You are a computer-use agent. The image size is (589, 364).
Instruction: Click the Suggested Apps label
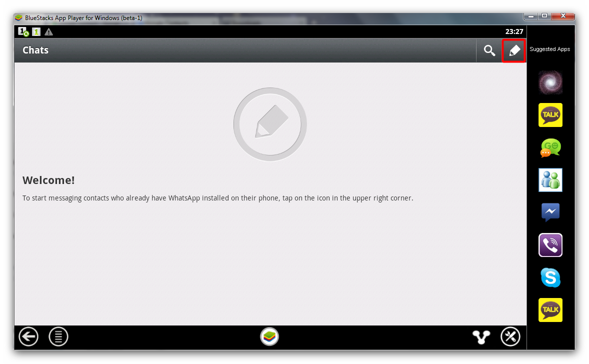(550, 49)
